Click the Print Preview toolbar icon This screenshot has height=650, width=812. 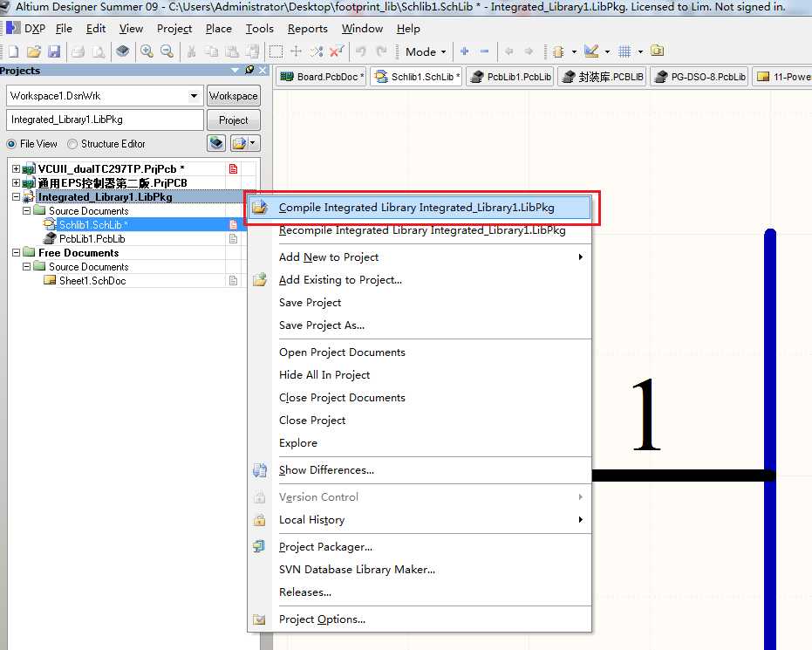[99, 51]
